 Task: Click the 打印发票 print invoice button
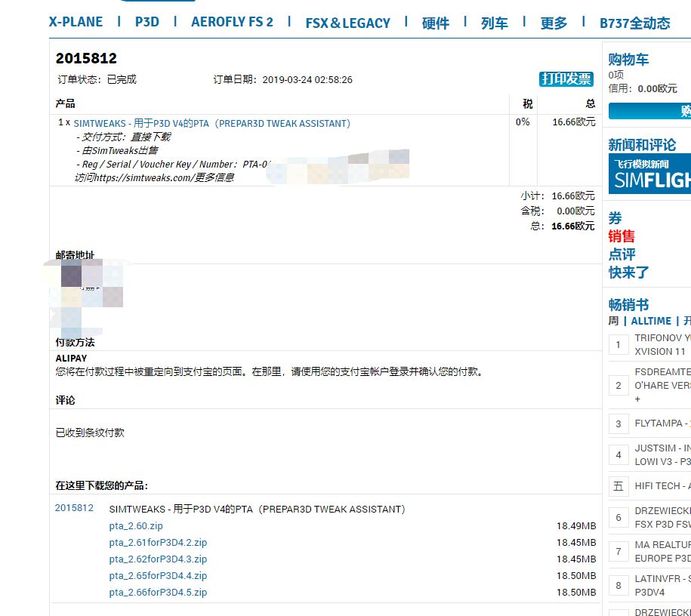point(566,78)
